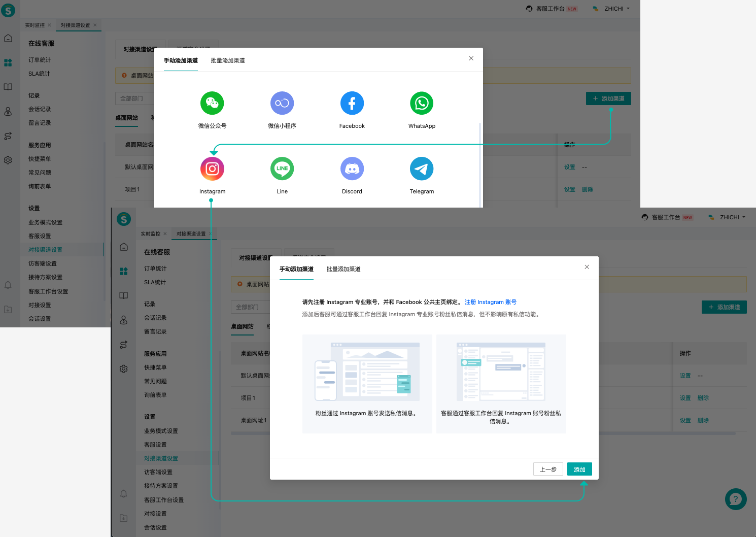Image resolution: width=756 pixels, height=537 pixels.
Task: Open 全部部门 dropdown in lower window
Action: (x=250, y=307)
